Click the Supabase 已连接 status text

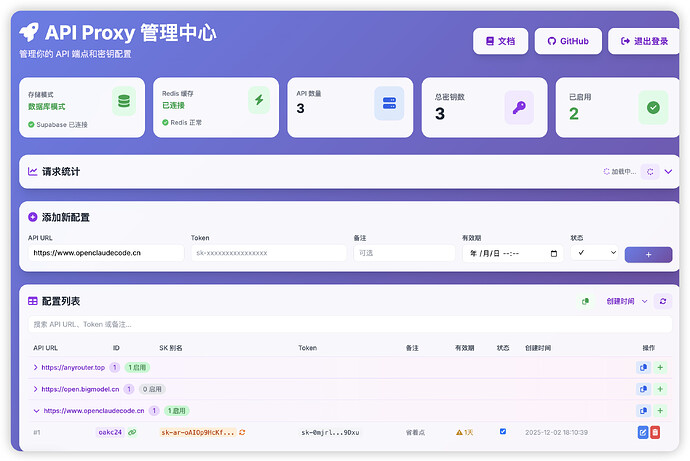[x=62, y=124]
